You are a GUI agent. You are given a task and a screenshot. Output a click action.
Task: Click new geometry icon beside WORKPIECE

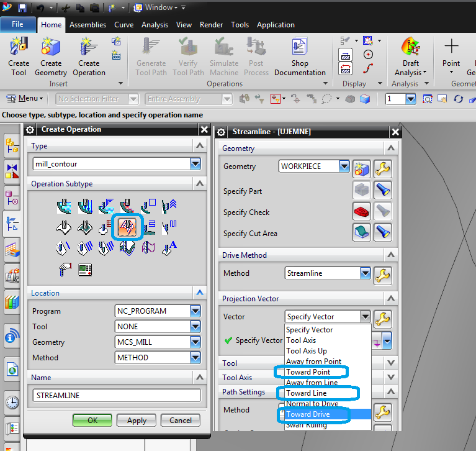(x=362, y=169)
